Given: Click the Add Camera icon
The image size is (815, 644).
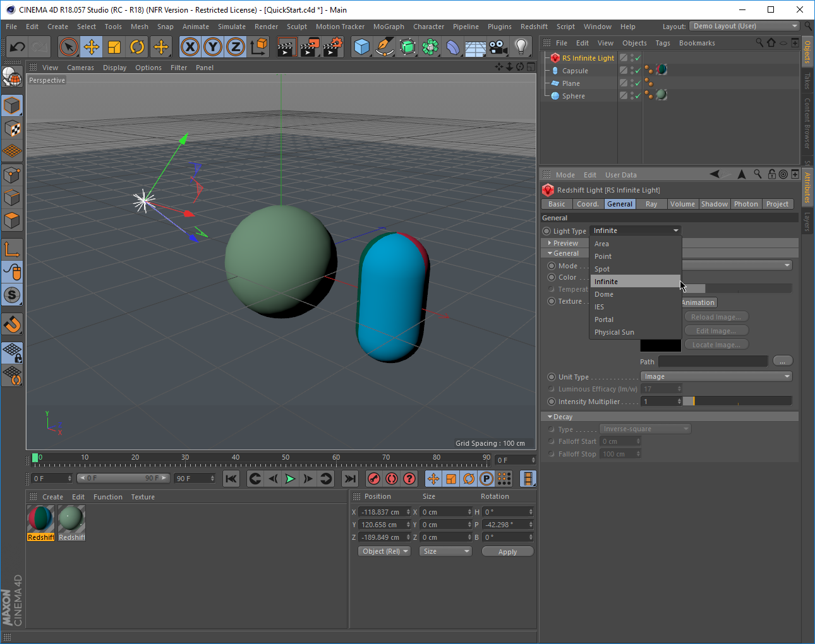Looking at the screenshot, I should click(x=497, y=47).
